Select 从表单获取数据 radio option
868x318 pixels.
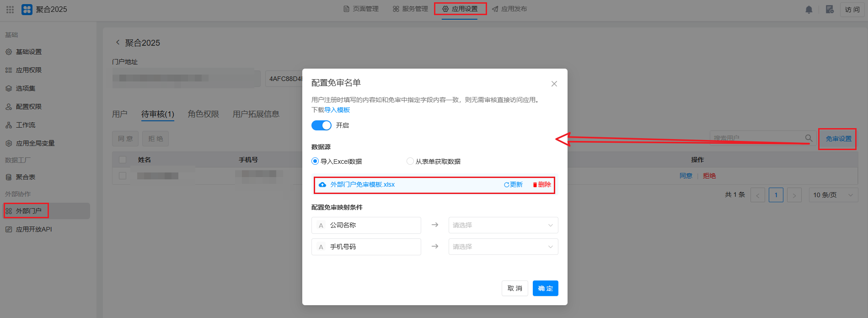point(410,161)
